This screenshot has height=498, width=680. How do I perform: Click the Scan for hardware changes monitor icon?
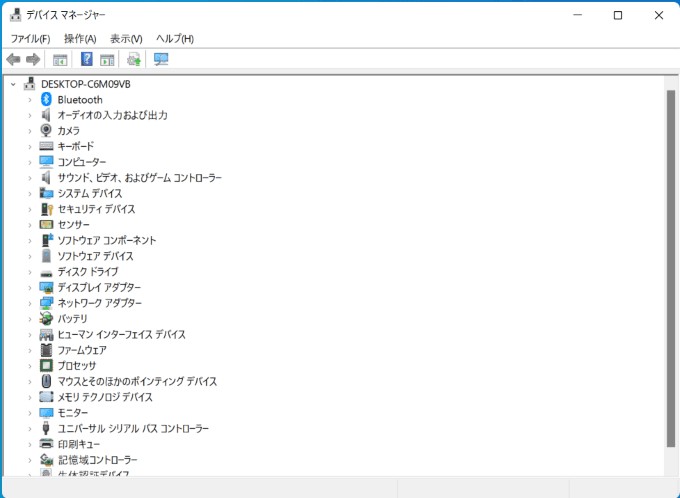161,60
